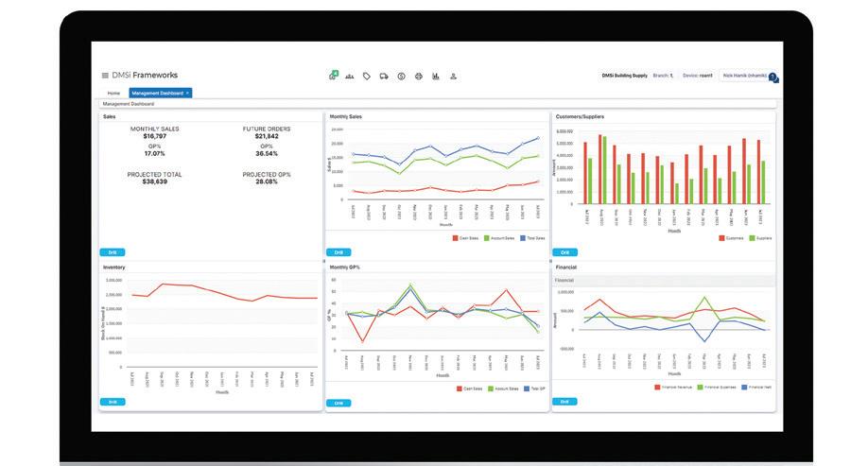The width and height of the screenshot is (868, 466).
Task: Close the Management Dashboard tab
Action: click(x=187, y=93)
